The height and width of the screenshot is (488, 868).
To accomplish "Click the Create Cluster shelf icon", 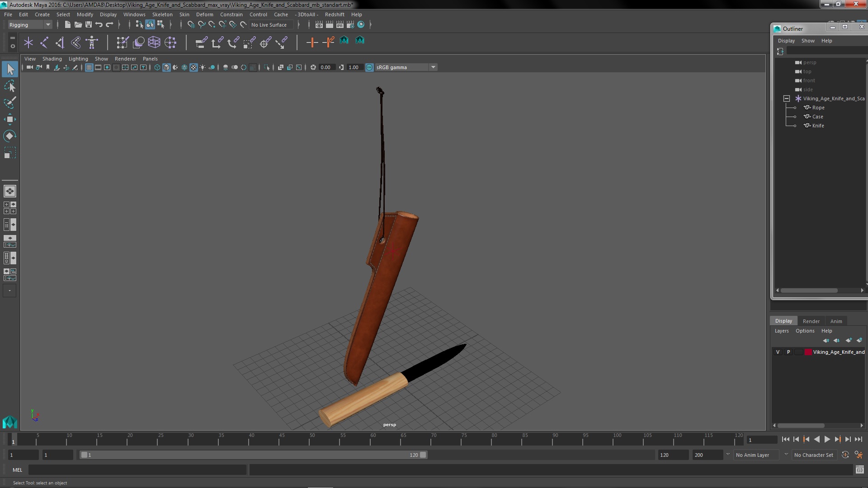I will (170, 42).
